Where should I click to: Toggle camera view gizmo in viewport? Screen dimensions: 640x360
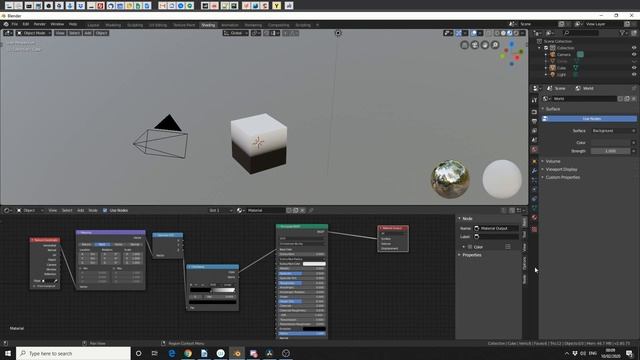pyautogui.click(x=474, y=45)
